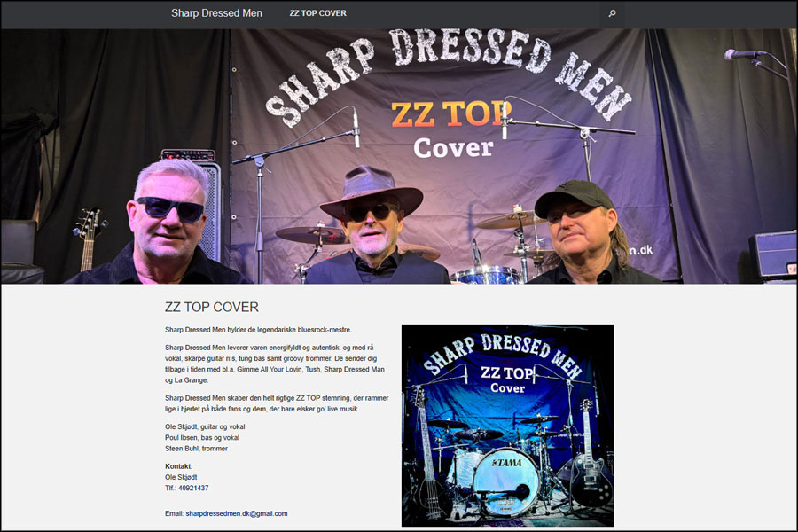Open the ZZ TOP COVER menu item
The image size is (798, 532).
[x=318, y=13]
